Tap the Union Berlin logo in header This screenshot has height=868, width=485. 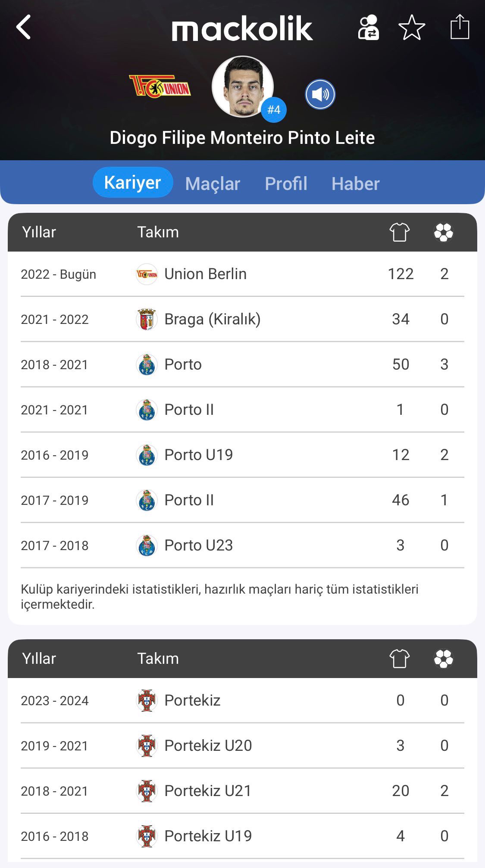[160, 87]
